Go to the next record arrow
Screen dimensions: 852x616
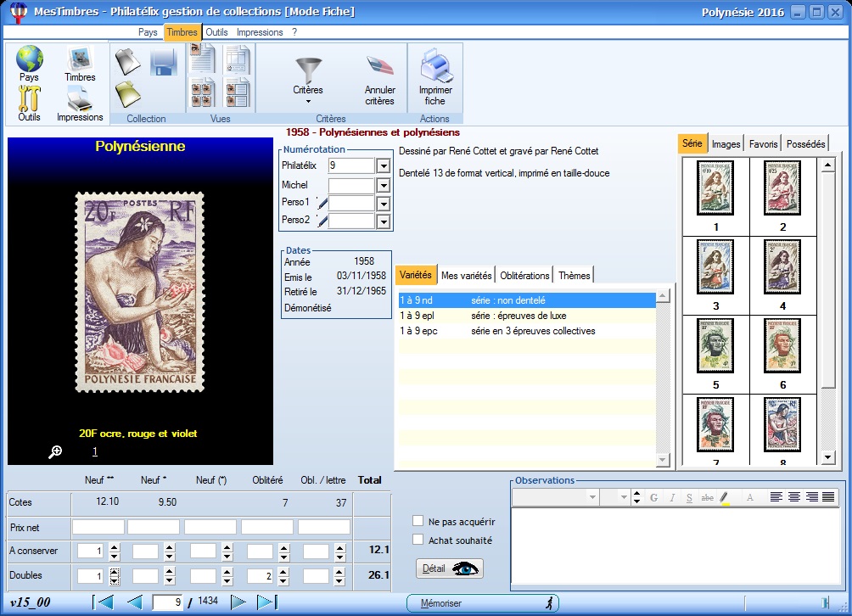pos(238,602)
